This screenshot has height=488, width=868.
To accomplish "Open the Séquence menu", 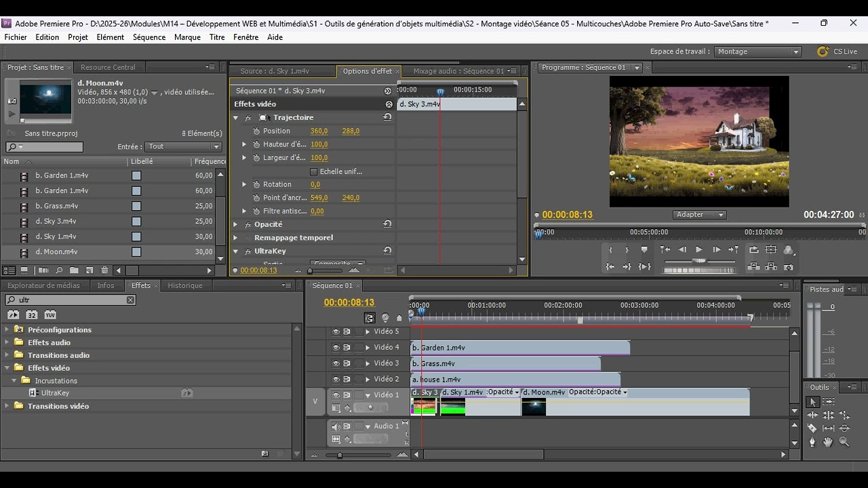I will pos(149,37).
